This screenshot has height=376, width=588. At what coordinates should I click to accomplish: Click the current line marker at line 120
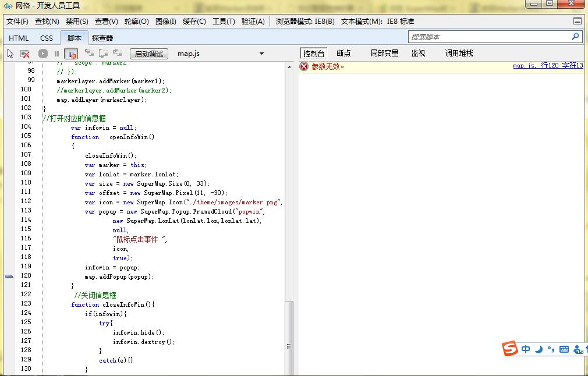(x=9, y=276)
